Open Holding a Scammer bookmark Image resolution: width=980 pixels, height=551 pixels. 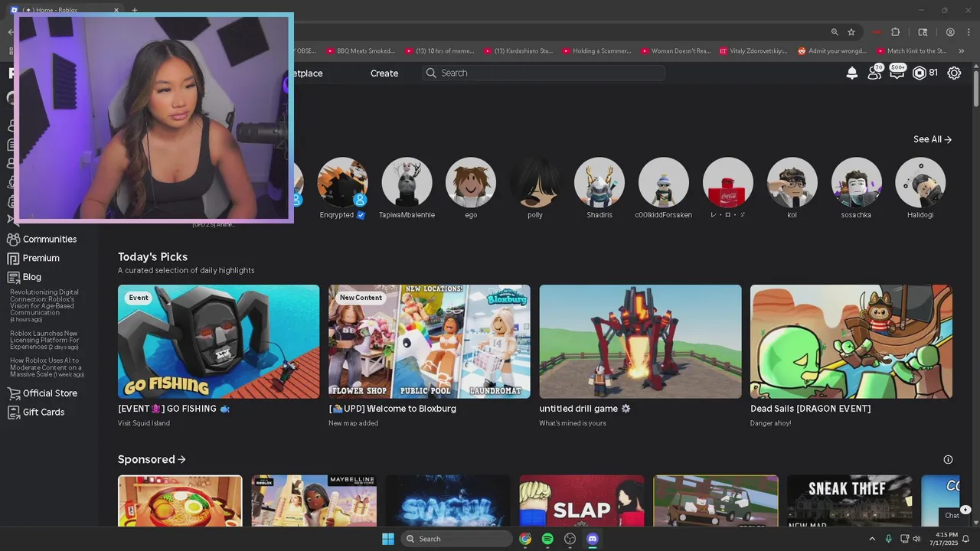pos(596,51)
